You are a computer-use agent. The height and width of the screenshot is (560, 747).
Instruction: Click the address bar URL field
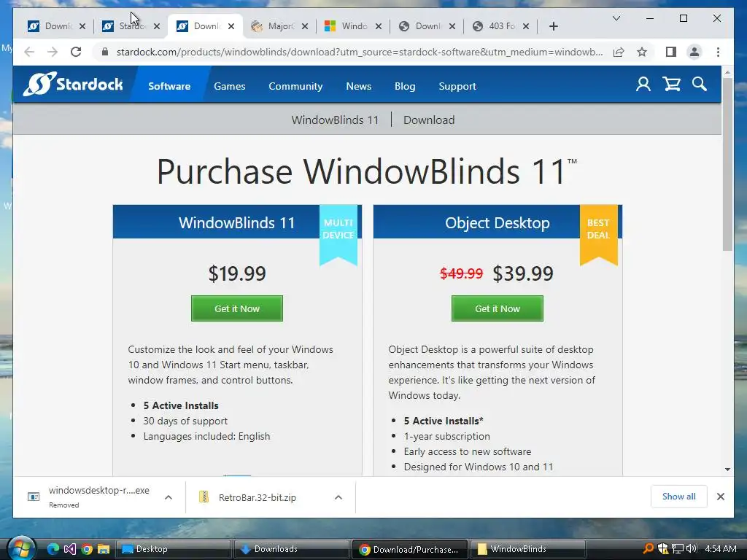360,52
